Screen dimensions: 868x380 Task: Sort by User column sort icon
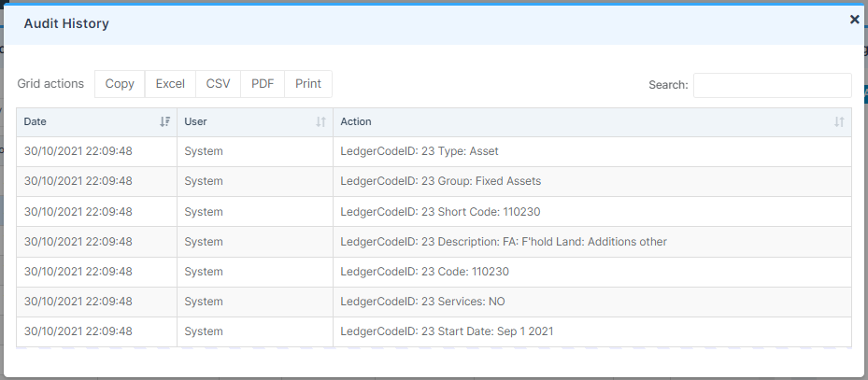pos(321,121)
